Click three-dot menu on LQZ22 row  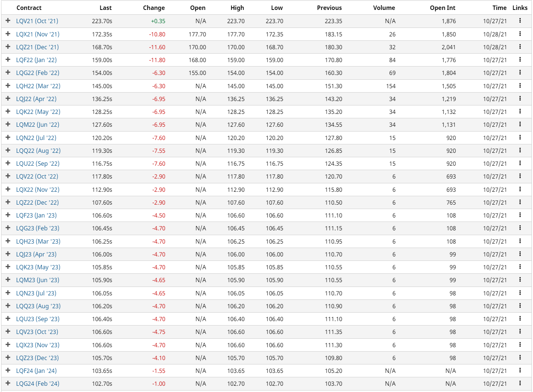point(520,202)
